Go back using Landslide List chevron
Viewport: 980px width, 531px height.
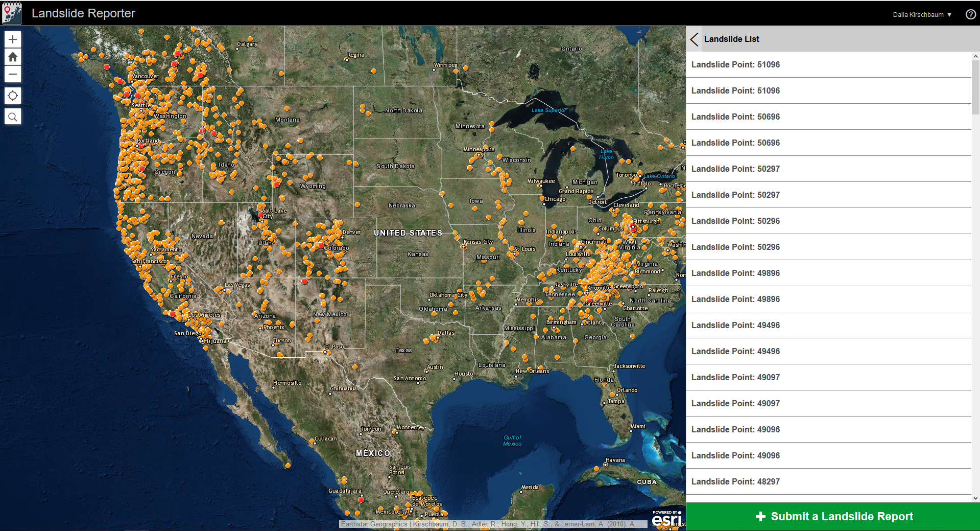pyautogui.click(x=694, y=39)
